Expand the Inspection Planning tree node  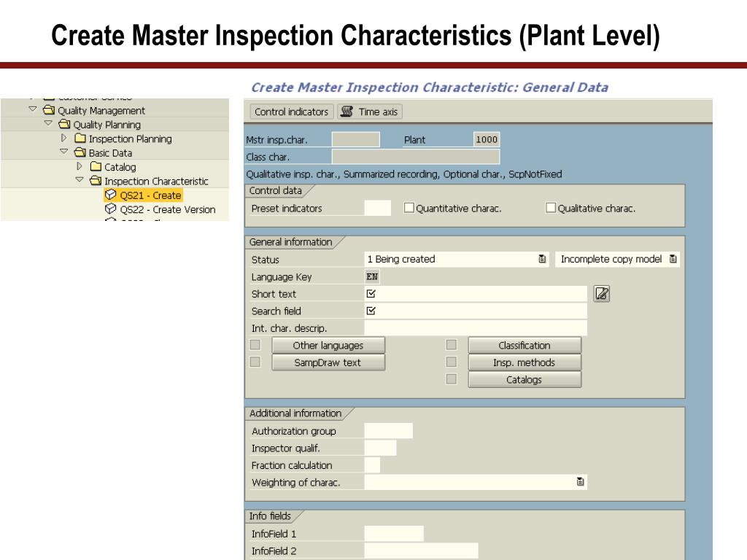(64, 138)
